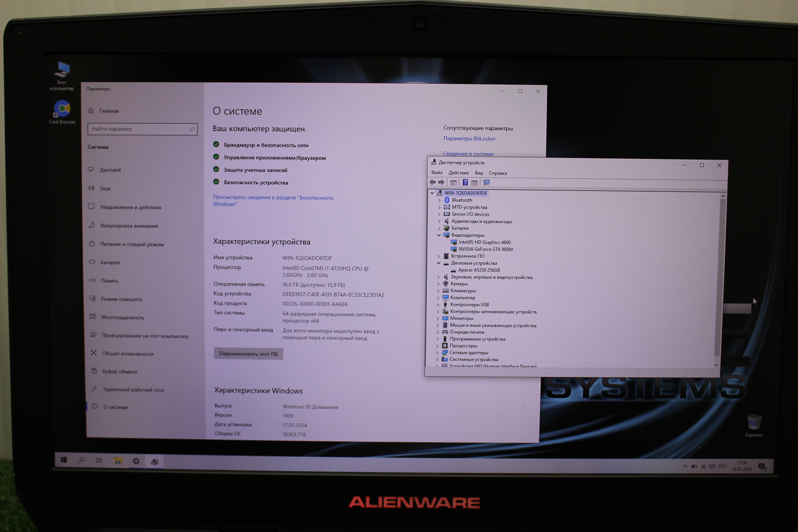
Task: Show hidden tray icons chevron
Action: pos(685,466)
